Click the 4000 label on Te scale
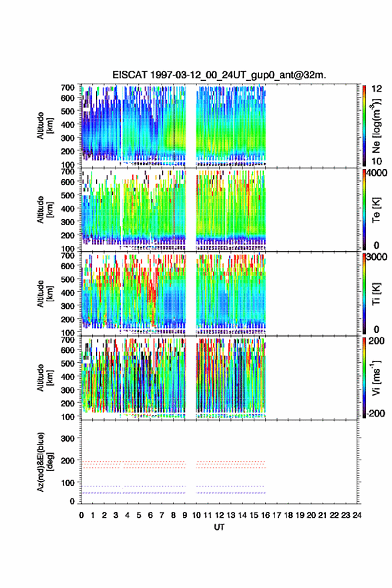The width and height of the screenshot is (392, 588). point(377,173)
